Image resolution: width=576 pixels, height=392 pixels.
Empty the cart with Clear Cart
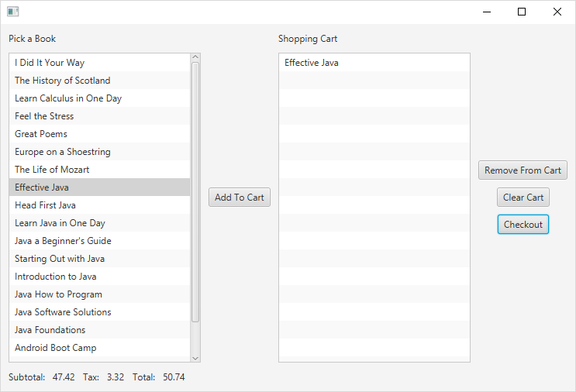523,198
